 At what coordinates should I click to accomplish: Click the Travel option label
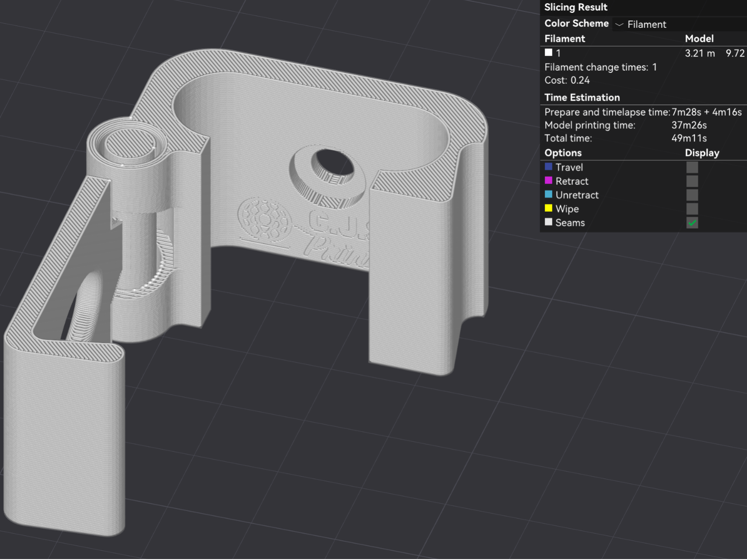click(569, 168)
